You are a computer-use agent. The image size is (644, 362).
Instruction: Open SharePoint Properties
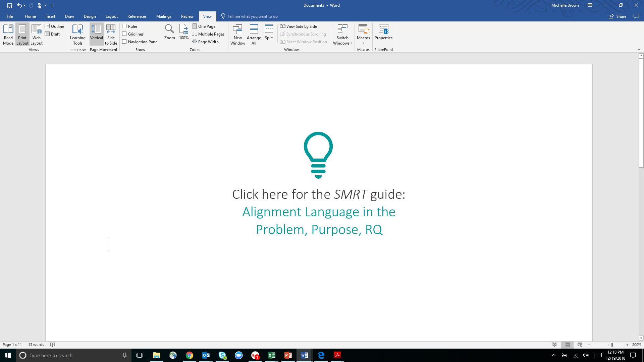[x=383, y=32]
